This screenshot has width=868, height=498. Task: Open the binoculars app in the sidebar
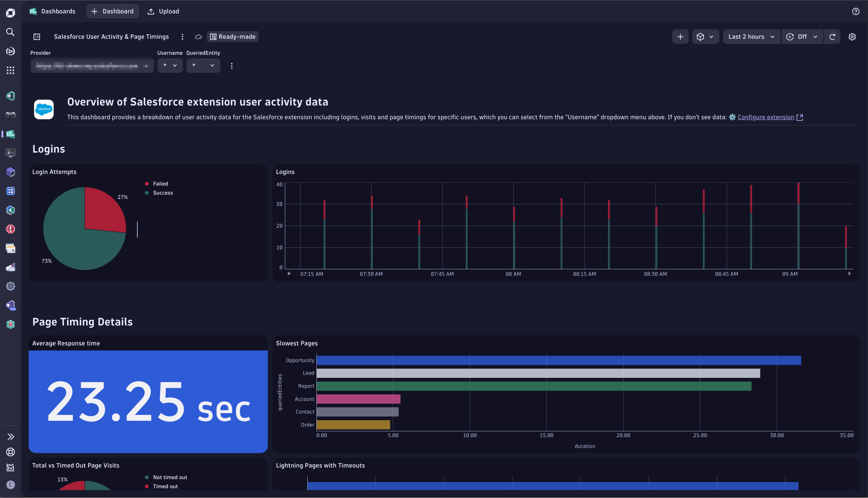(11, 115)
